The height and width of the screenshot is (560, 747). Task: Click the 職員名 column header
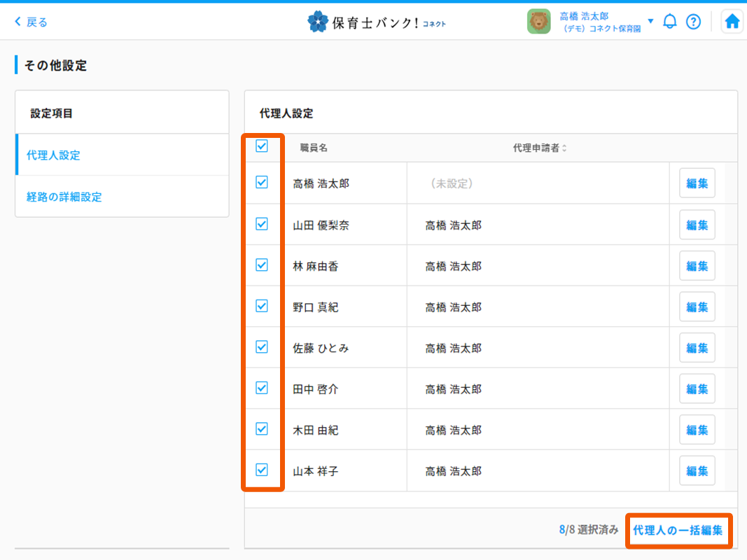(x=314, y=148)
